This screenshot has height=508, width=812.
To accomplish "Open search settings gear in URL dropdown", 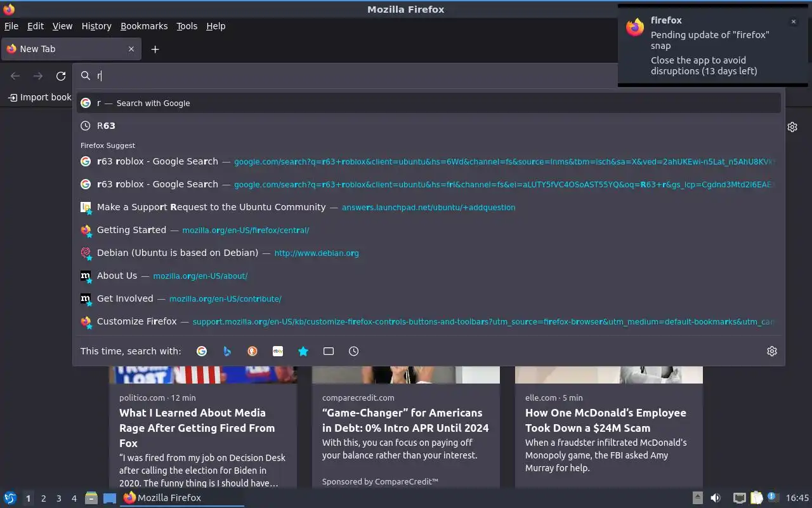I will (x=772, y=351).
